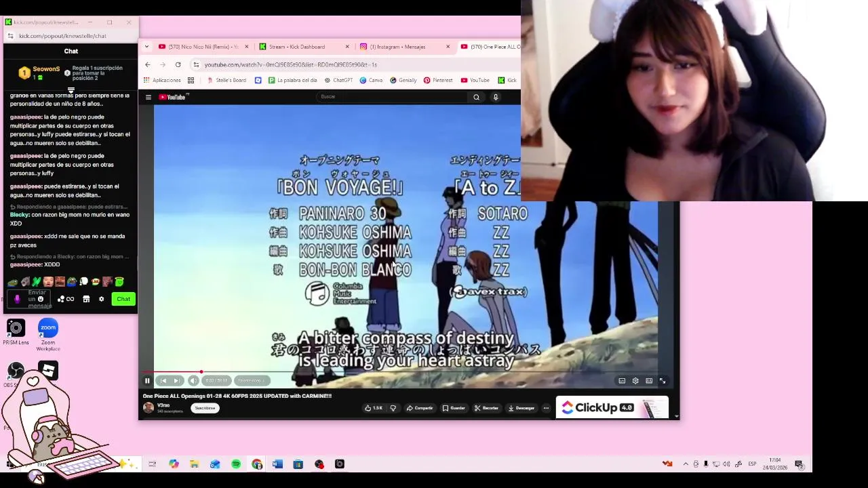Mute the YouTube player volume
Screen dimensions: 868x488
point(193,381)
